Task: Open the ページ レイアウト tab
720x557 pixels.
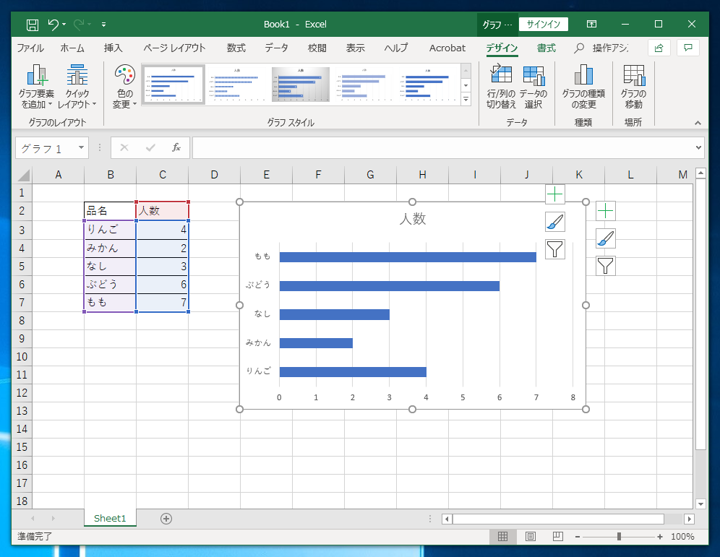Action: (x=174, y=48)
